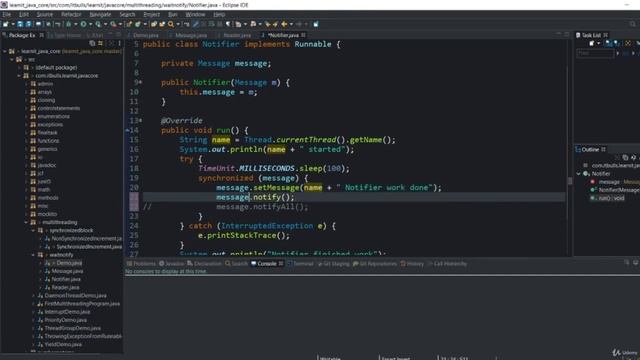Open the Call Hierarchy view tab
640x360 pixels.
pyautogui.click(x=447, y=264)
